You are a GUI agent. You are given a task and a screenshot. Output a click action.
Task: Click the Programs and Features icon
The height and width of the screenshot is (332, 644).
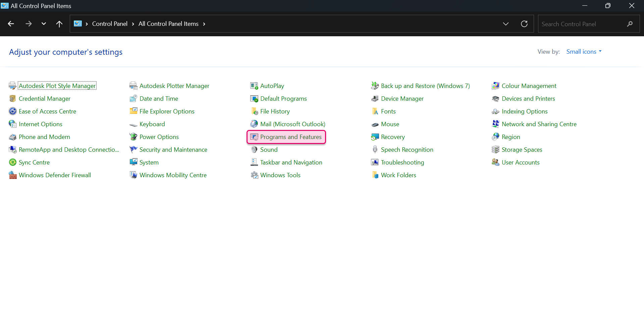(x=254, y=137)
